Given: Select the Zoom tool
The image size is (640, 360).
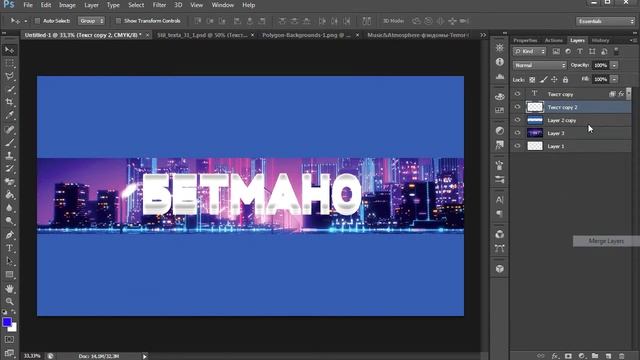Looking at the screenshot, I should click(10, 301).
